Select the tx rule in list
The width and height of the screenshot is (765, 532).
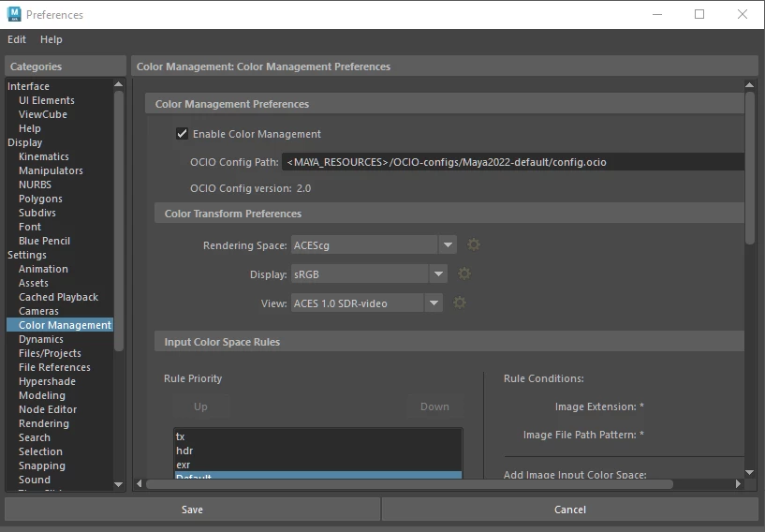click(x=318, y=436)
